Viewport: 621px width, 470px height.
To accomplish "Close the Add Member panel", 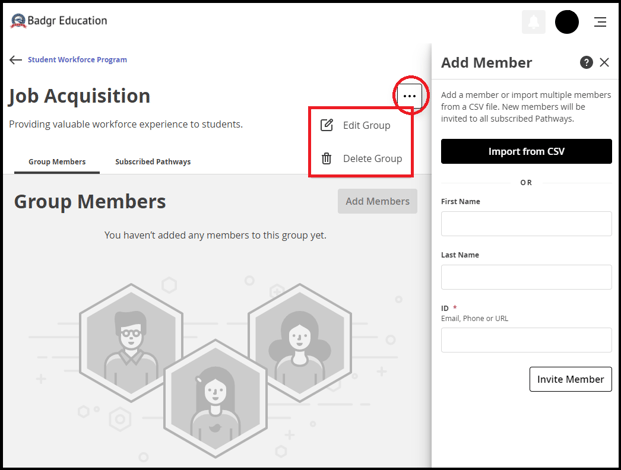I will (604, 62).
